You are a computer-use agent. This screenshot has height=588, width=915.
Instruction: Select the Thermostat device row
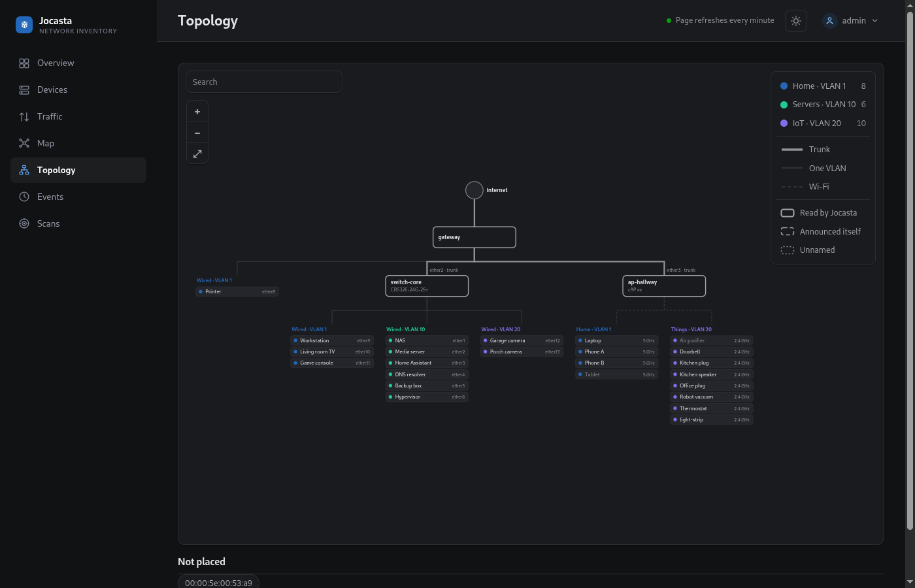(712, 409)
